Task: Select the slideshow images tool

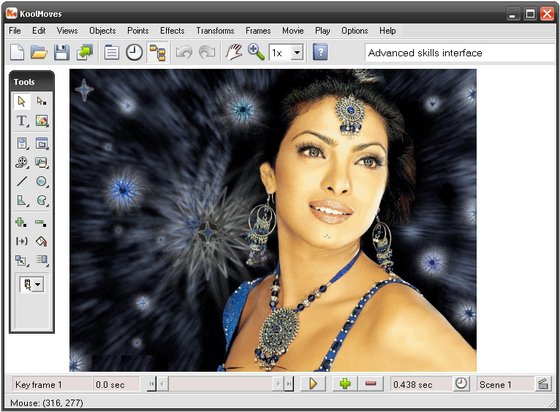Action: pyautogui.click(x=41, y=162)
